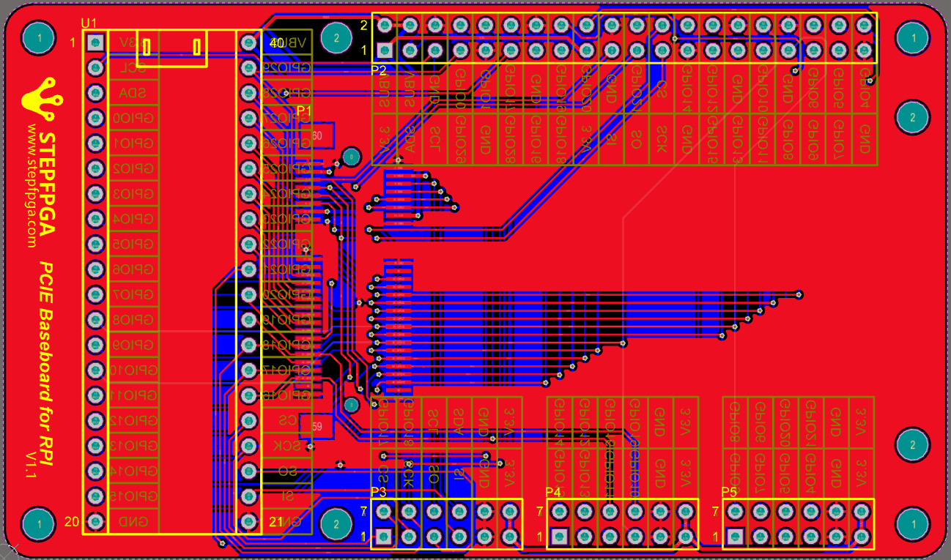Select U1 pad next to GPIO8 label
951x560 pixels.
pyautogui.click(x=95, y=320)
